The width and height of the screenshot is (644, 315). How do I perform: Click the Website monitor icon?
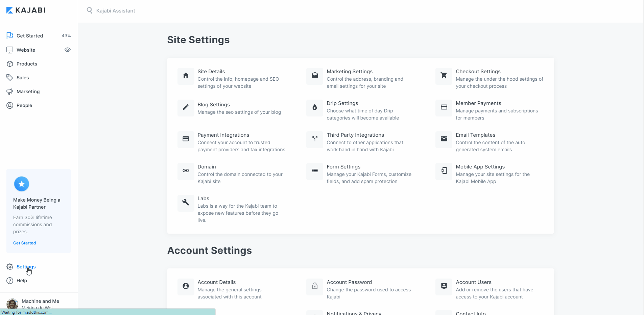[10, 50]
